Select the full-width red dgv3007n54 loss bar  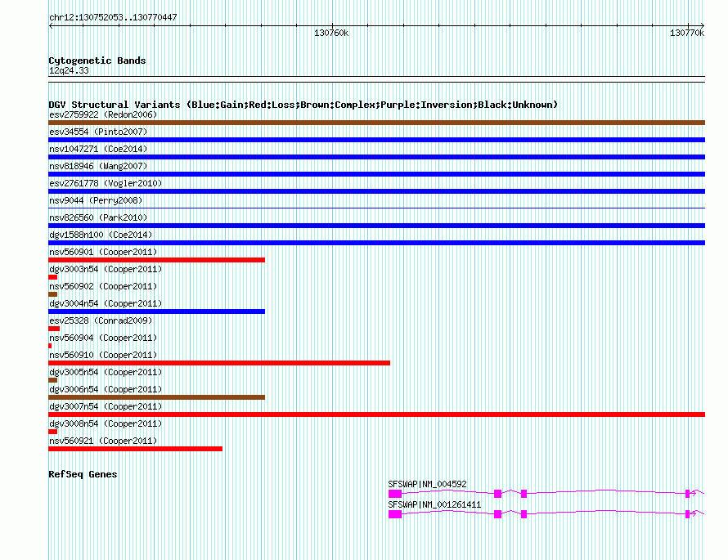[376, 414]
